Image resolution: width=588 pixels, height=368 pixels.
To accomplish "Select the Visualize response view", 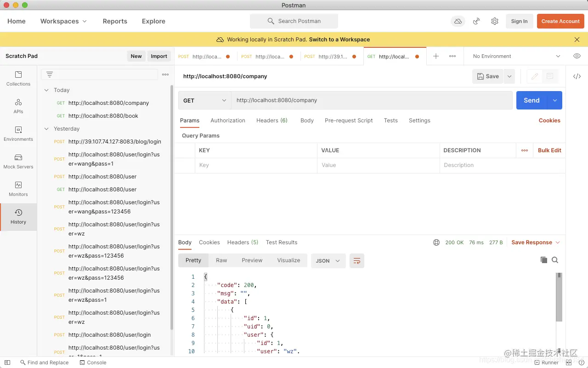I will (x=288, y=260).
